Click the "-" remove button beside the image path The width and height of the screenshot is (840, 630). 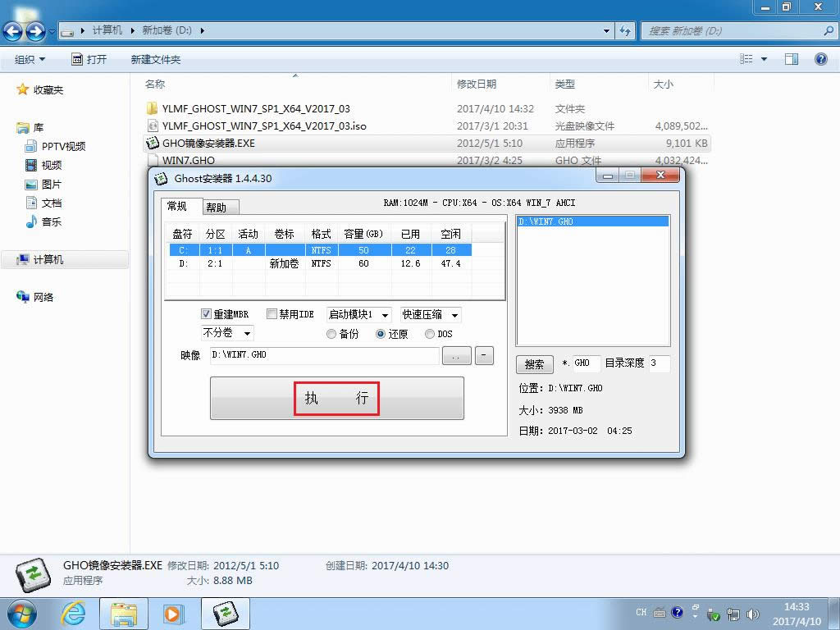[483, 355]
